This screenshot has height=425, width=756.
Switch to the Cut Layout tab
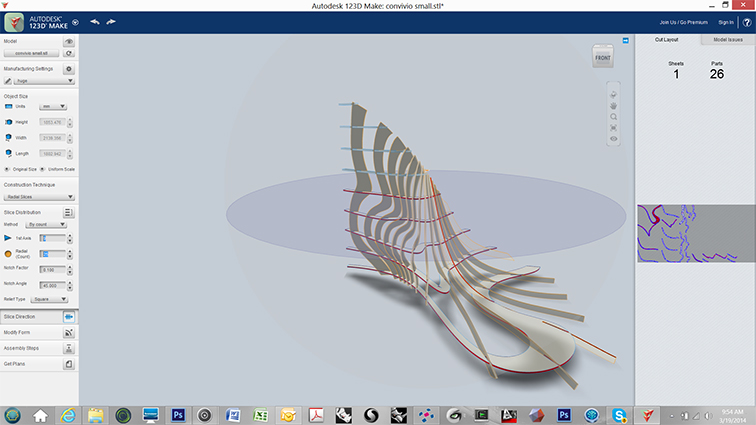667,40
